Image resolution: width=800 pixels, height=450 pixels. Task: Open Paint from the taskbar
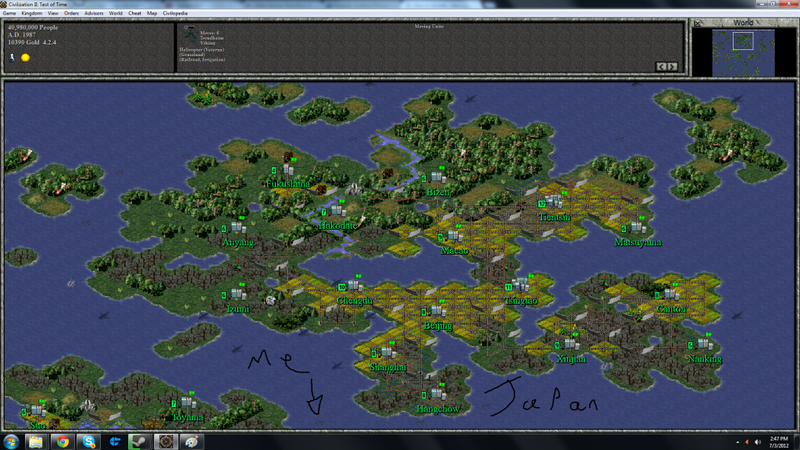coord(191,442)
